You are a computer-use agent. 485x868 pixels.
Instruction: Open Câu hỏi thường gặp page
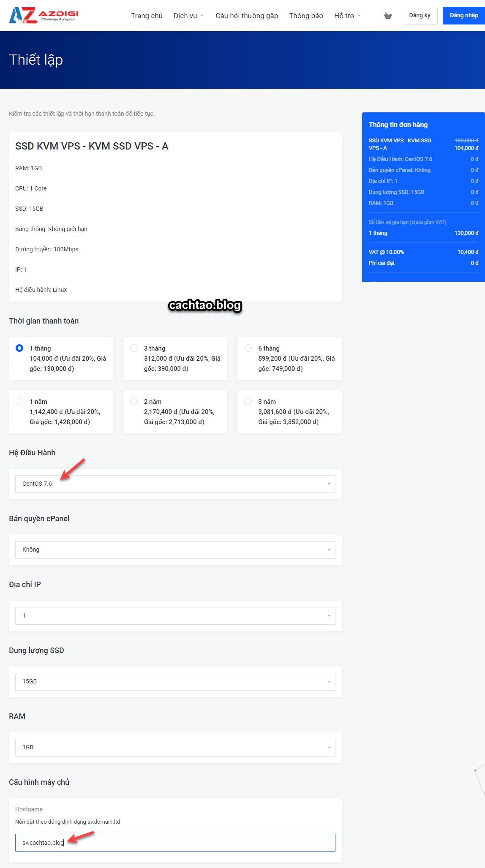pos(247,16)
